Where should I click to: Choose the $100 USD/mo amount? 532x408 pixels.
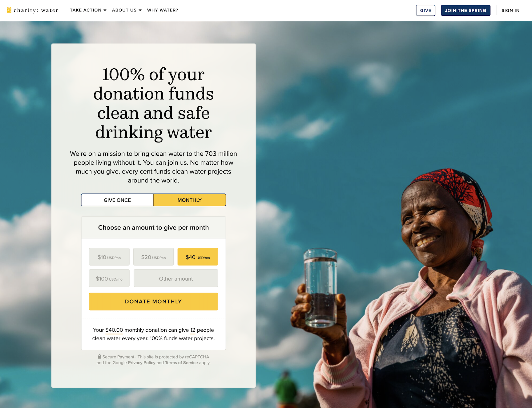tap(109, 278)
